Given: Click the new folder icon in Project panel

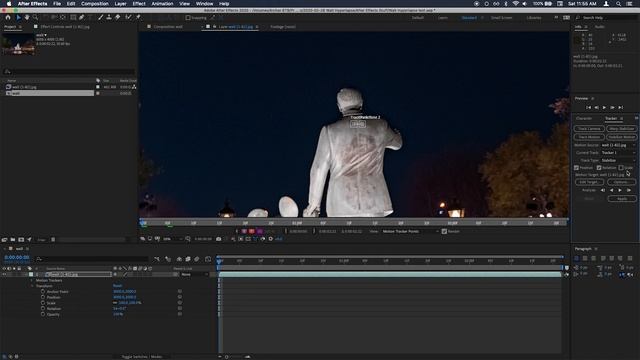Looking at the screenshot, I should (x=13, y=240).
